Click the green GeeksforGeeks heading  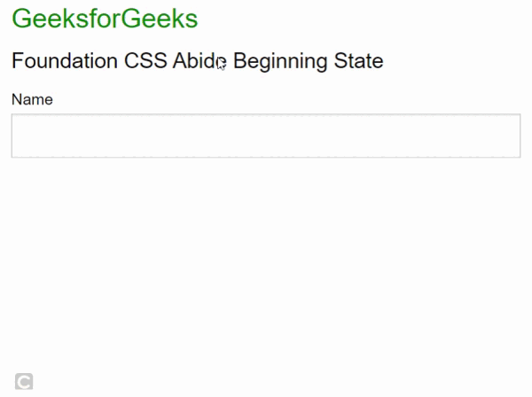pos(105,19)
